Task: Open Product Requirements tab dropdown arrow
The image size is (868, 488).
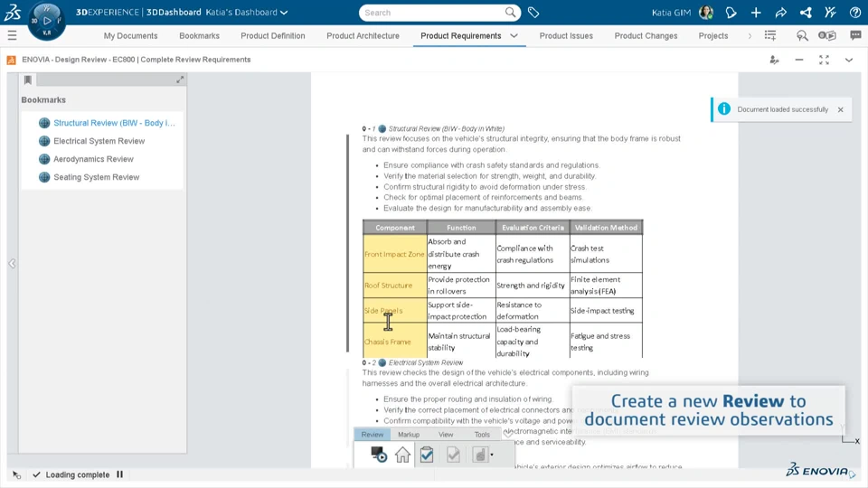Action: [x=514, y=35]
